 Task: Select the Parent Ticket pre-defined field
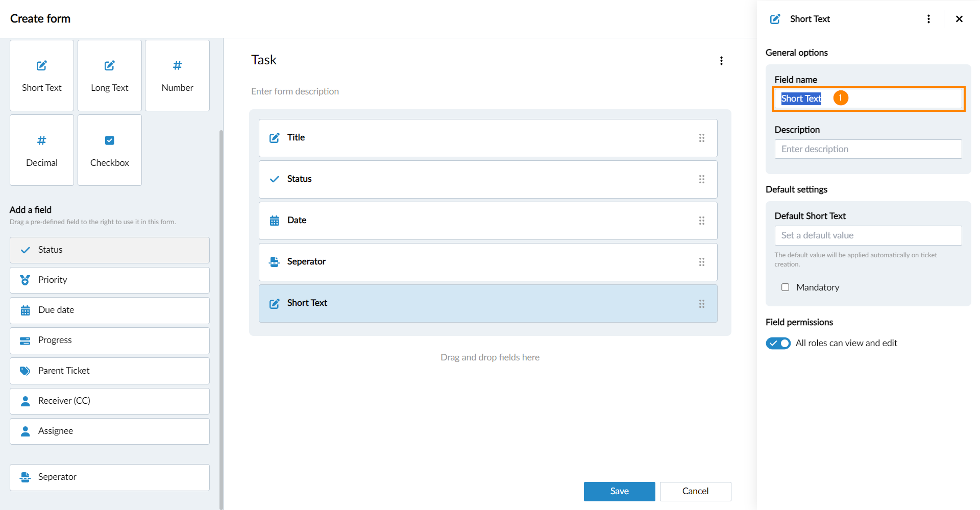point(109,371)
